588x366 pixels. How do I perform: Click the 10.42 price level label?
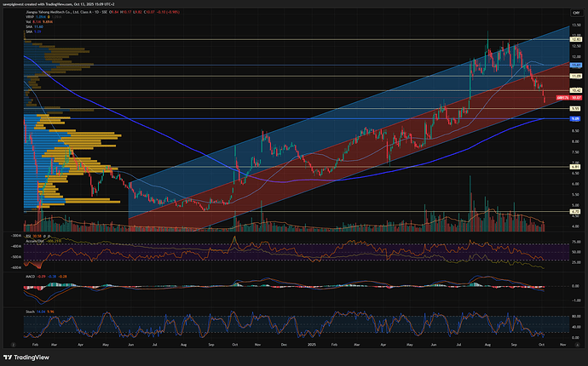click(575, 90)
